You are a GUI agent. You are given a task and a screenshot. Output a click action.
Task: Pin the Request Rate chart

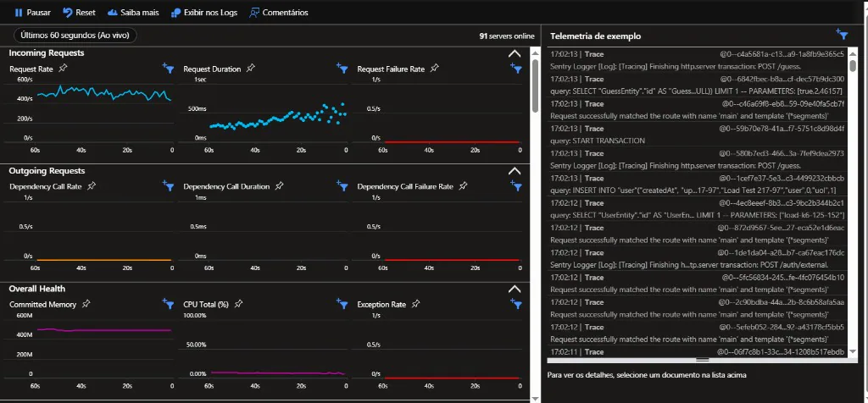coord(63,68)
